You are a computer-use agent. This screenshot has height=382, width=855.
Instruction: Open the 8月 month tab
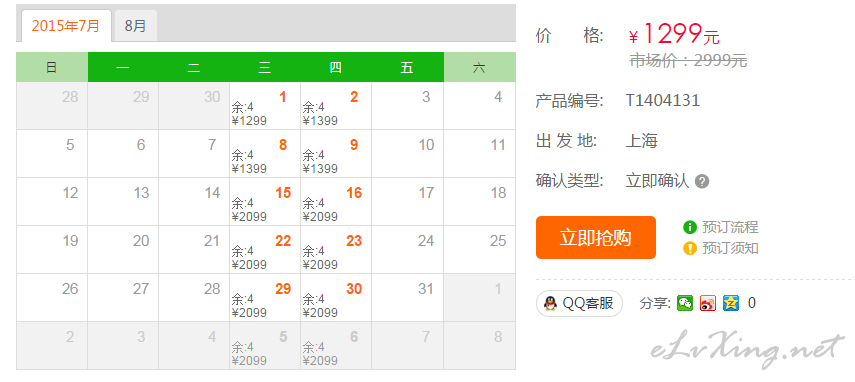pyautogui.click(x=136, y=26)
